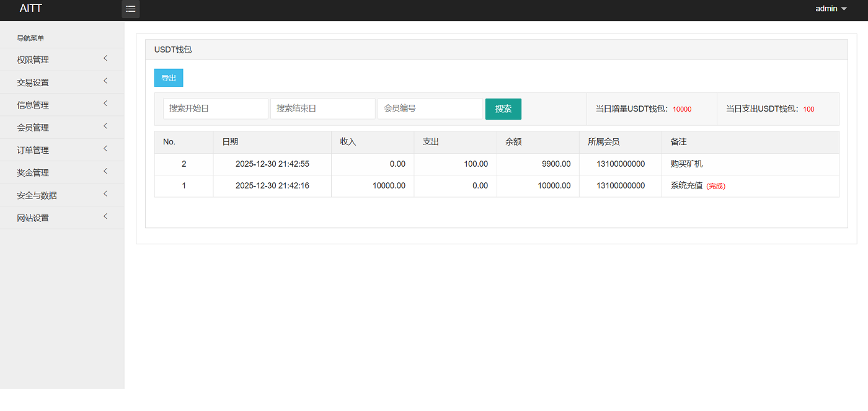Click the hamburger menu toggle icon
Image resolution: width=868 pixels, height=411 pixels.
click(x=130, y=9)
